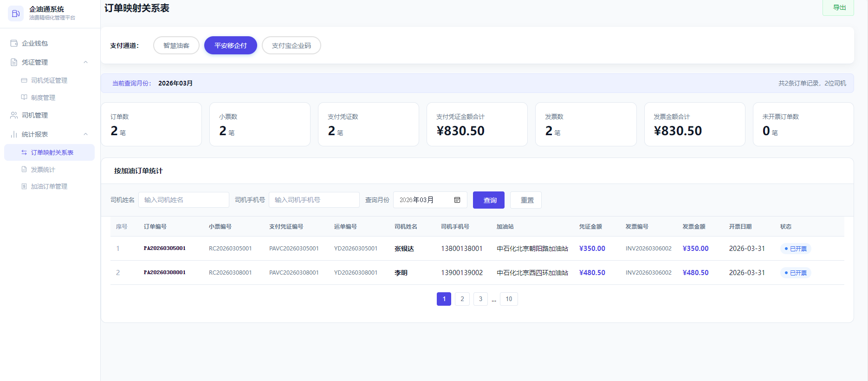Open 司机凭证管理 submenu item
Screen dimensions: 868x381
click(x=49, y=80)
